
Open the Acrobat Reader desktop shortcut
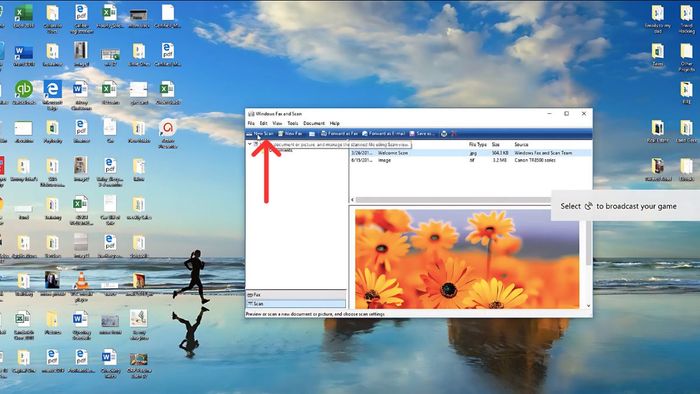[x=167, y=133]
